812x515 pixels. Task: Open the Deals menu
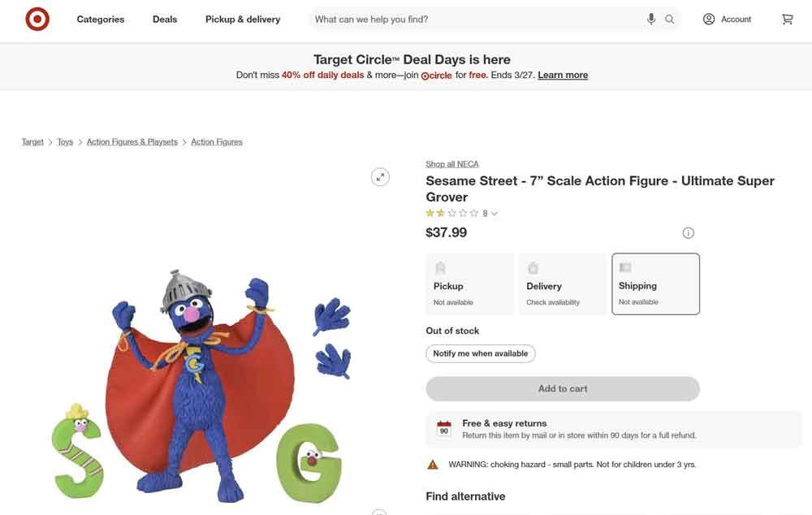[164, 19]
